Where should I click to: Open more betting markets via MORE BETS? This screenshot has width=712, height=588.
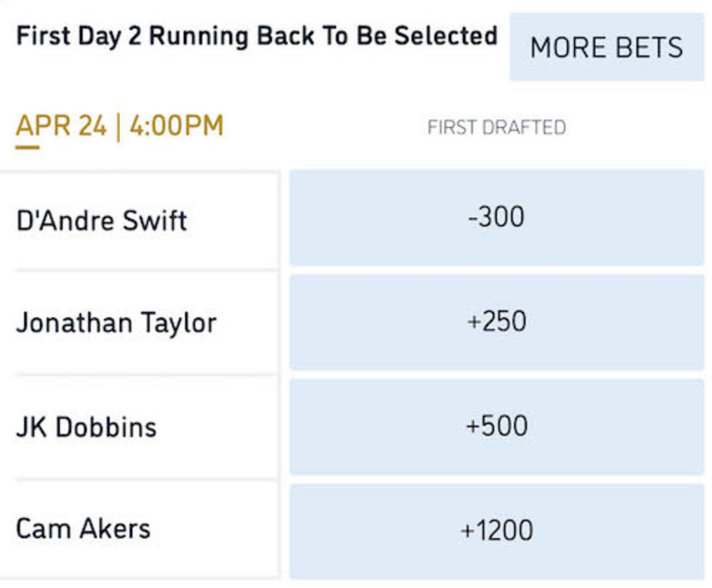coord(606,47)
